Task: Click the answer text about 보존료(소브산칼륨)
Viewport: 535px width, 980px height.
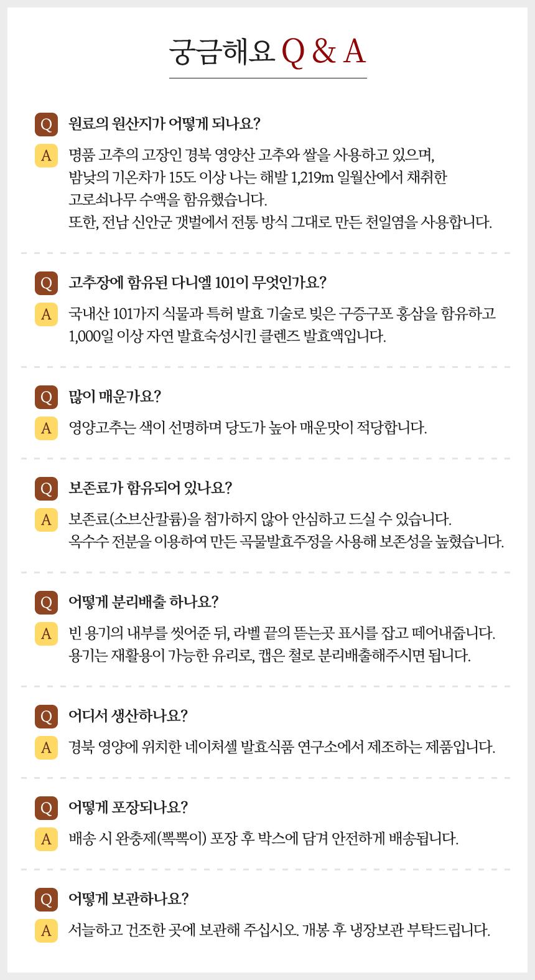Action: click(x=286, y=530)
